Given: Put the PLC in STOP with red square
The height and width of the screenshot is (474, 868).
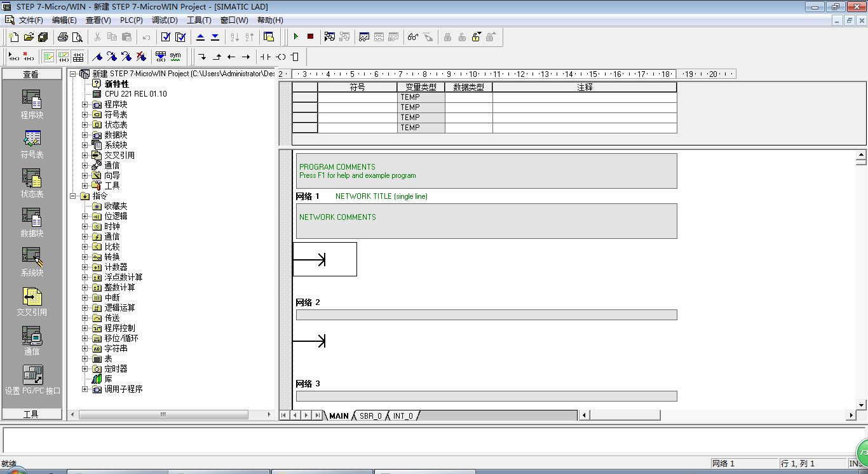Looking at the screenshot, I should coord(310,37).
